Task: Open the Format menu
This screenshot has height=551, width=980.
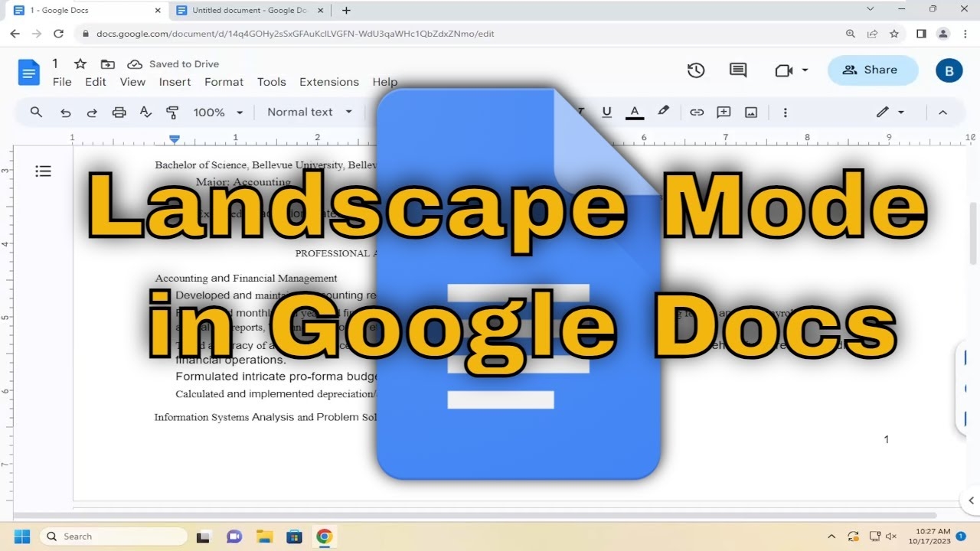Action: pos(224,82)
